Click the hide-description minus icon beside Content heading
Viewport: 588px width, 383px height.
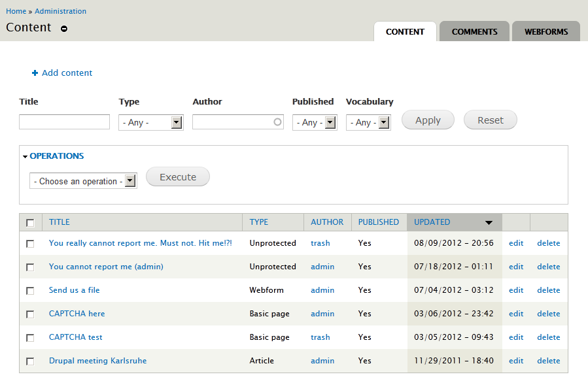pos(63,28)
